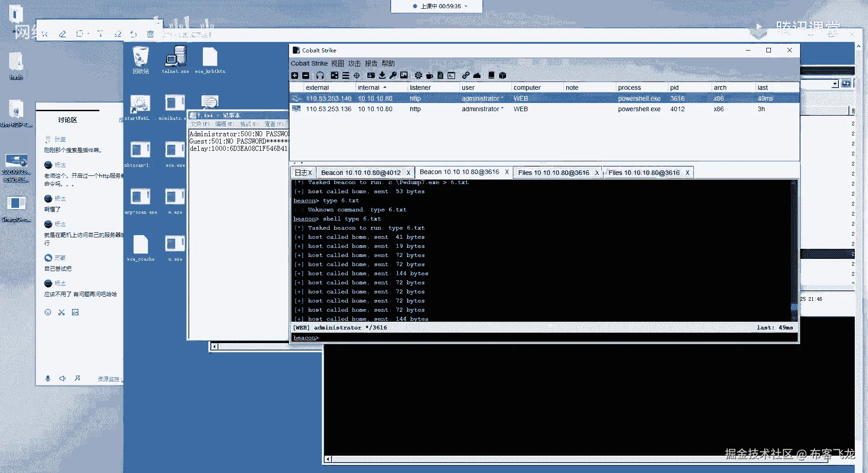Viewport: 868px width, 473px height.
Task: Sort sessions by listener column
Action: tap(433, 87)
